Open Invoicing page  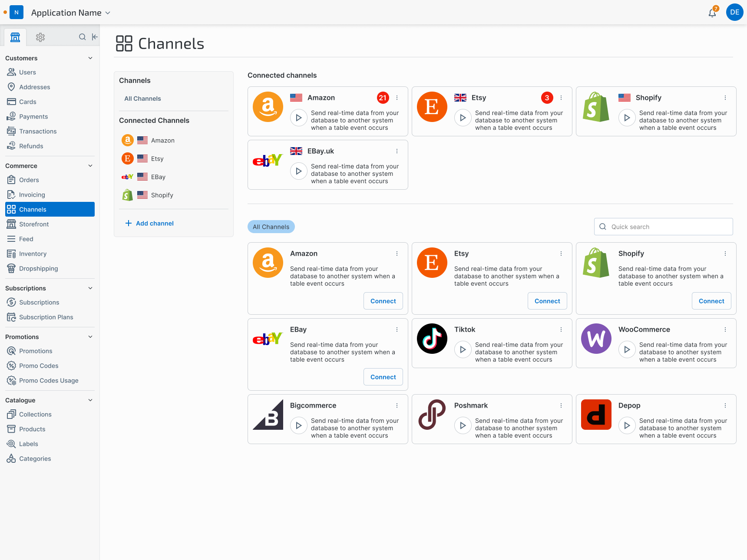(x=50, y=195)
